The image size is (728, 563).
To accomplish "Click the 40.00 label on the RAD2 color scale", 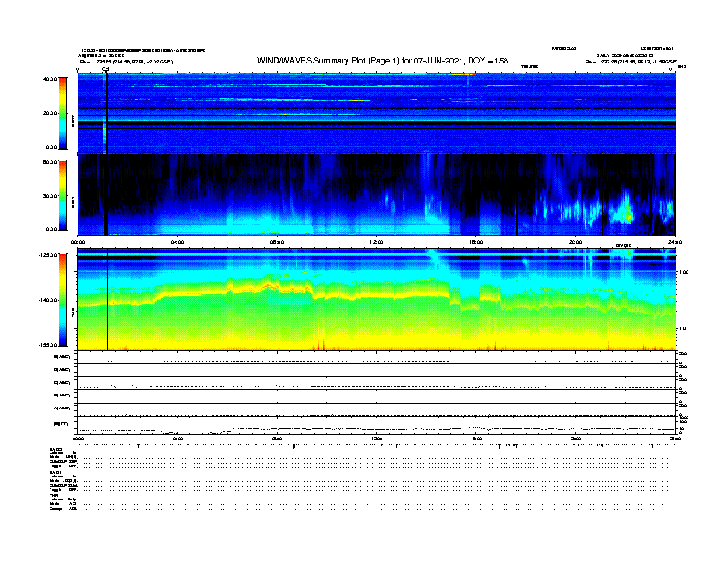I will tap(51, 79).
